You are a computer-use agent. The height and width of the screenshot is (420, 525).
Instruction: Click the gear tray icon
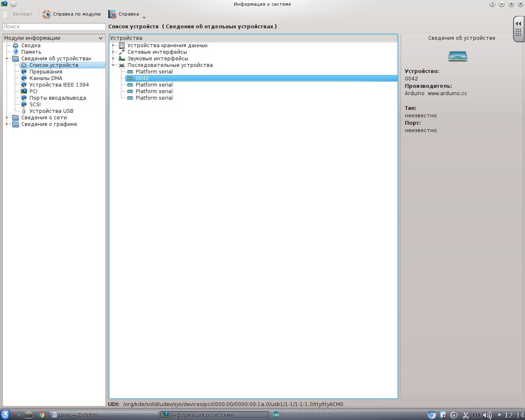(454, 415)
